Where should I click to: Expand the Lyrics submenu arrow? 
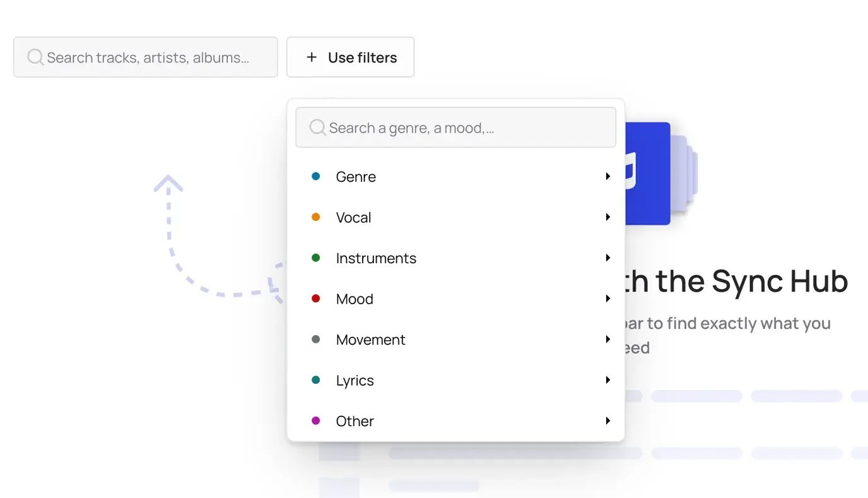tap(607, 380)
